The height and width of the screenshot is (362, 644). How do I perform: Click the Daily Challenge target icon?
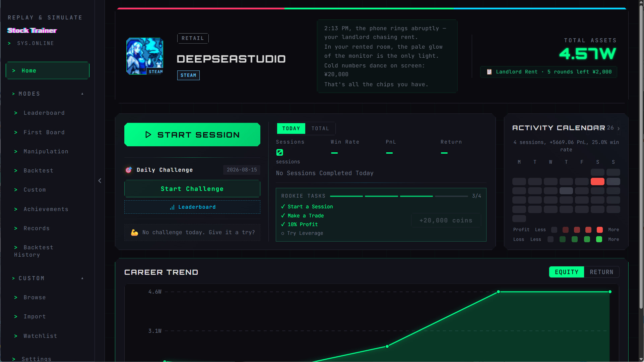point(129,170)
